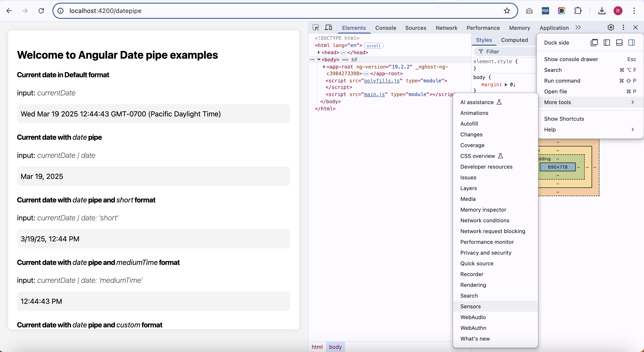The image size is (644, 352).
Task: Show more DevTools tabs with double chevron
Action: pos(578,28)
